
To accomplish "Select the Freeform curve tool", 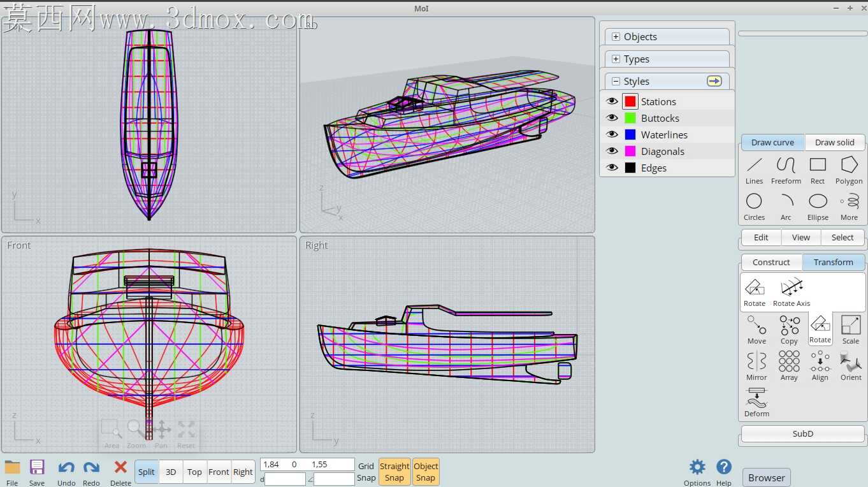I will click(786, 170).
